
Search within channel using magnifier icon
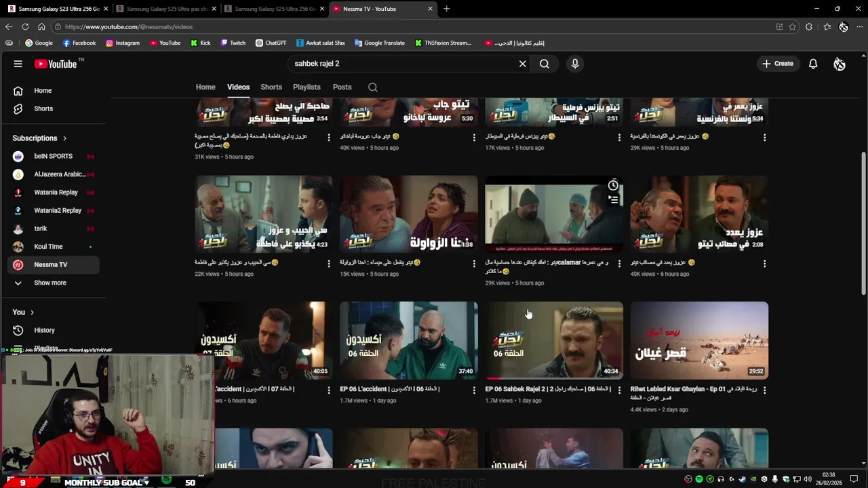point(372,87)
